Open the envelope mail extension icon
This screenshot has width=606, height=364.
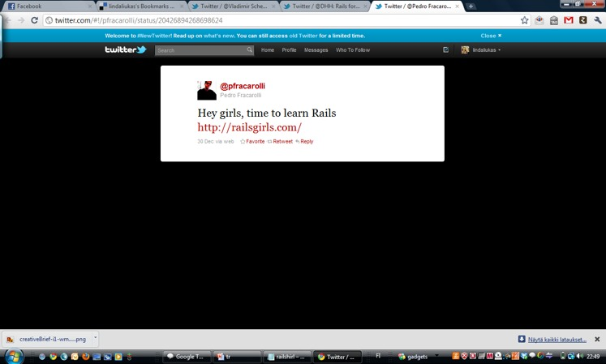(x=539, y=20)
